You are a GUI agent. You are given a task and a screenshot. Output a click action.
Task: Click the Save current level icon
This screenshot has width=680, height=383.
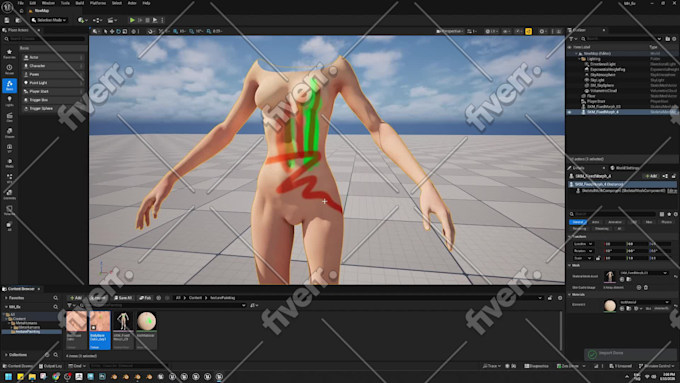(7, 20)
